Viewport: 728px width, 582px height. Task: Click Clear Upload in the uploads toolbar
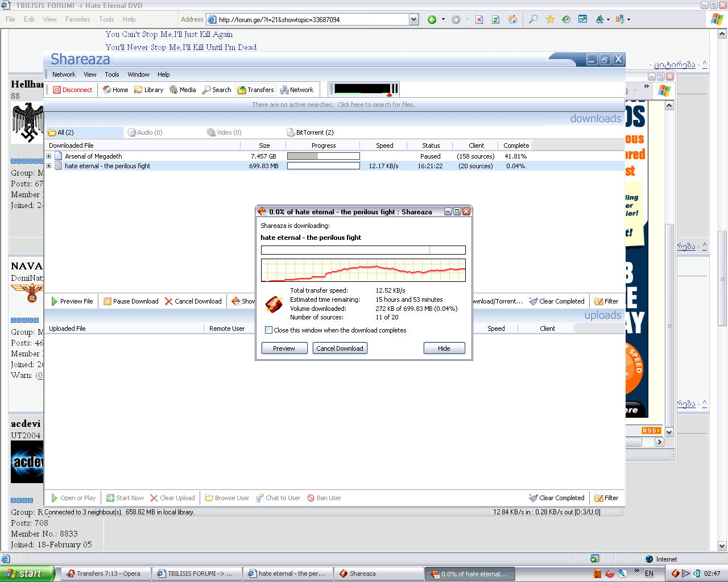click(172, 498)
